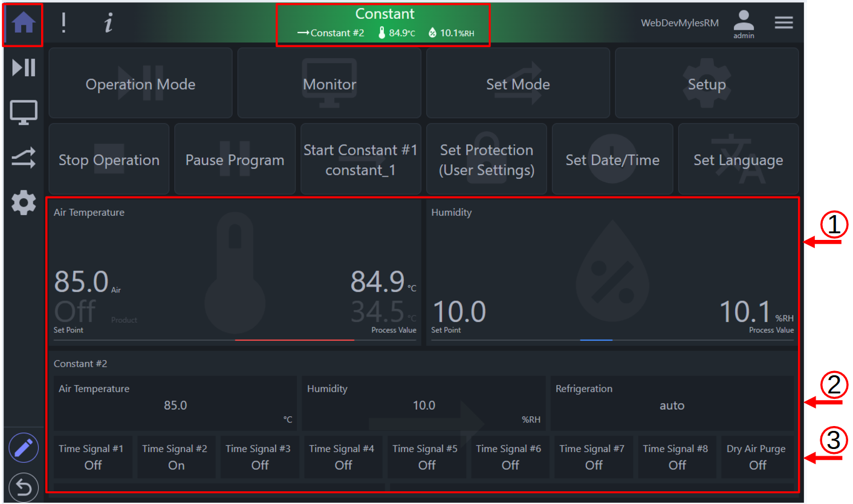The height and width of the screenshot is (504, 853).
Task: Open Set Language
Action: (738, 159)
